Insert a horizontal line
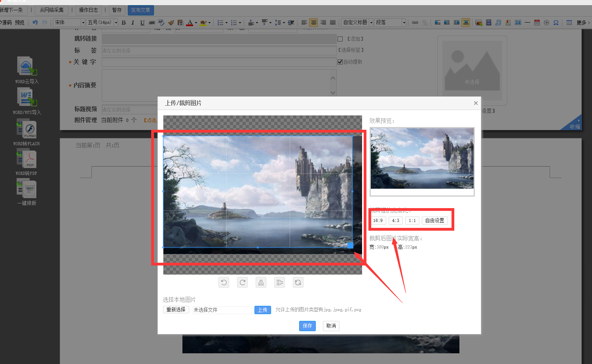592x364 pixels. click(x=527, y=23)
